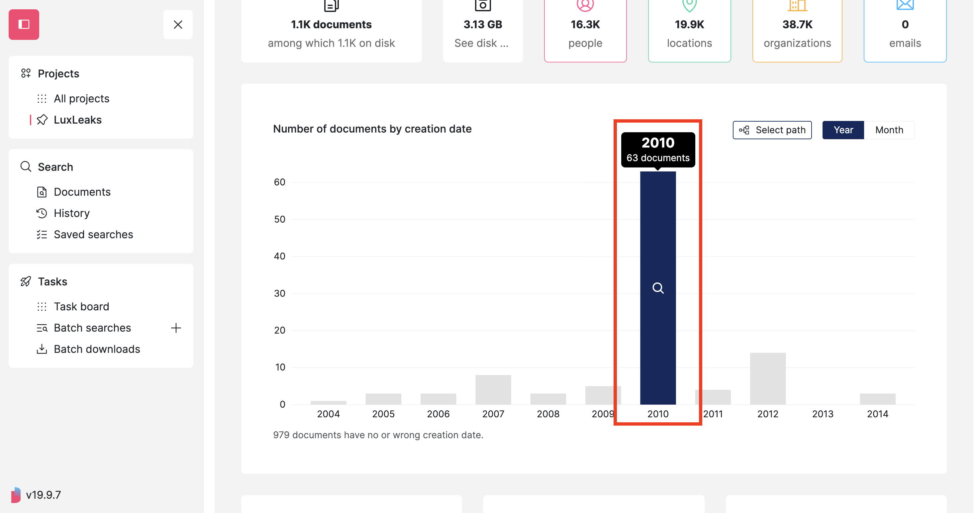Open History via the clock icon
Viewport: 980px width, 513px height.
tap(42, 213)
